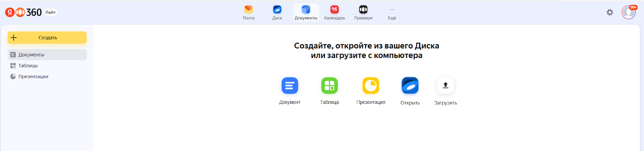Select the Документы service tab
Image resolution: width=644 pixels, height=151 pixels.
pyautogui.click(x=306, y=12)
